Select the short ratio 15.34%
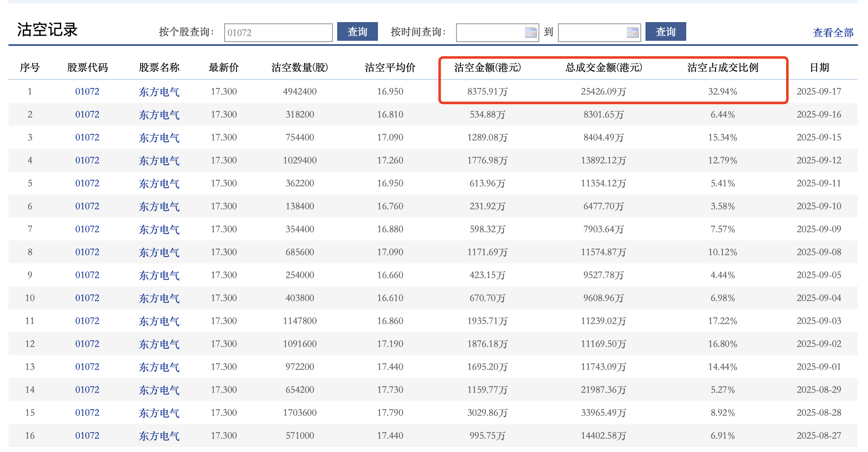868x452 pixels. 723,137
